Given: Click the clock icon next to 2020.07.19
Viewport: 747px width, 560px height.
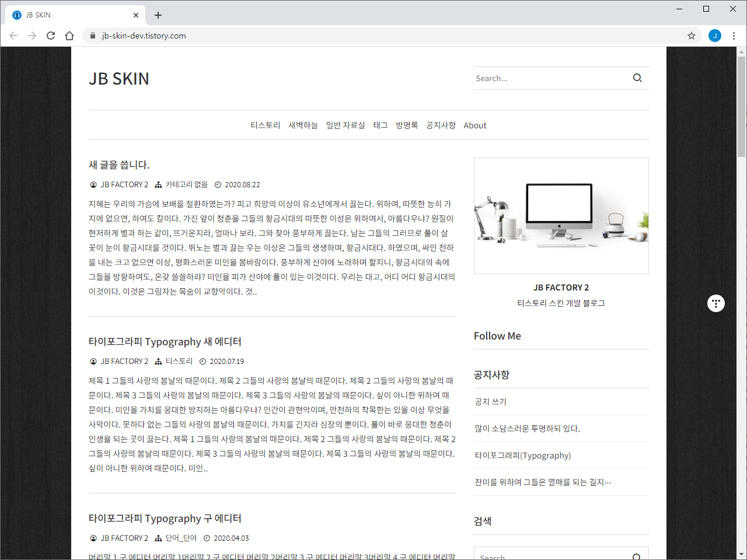Looking at the screenshot, I should tap(203, 361).
